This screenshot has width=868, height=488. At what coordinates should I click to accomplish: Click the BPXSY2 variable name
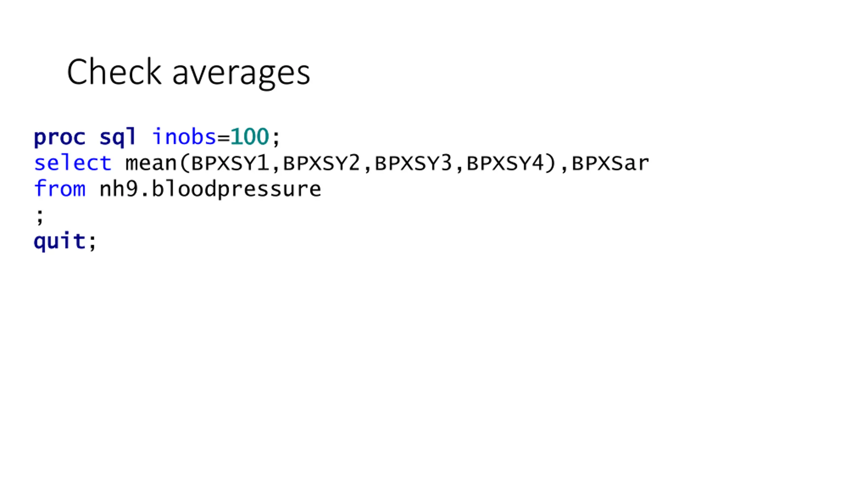click(322, 163)
